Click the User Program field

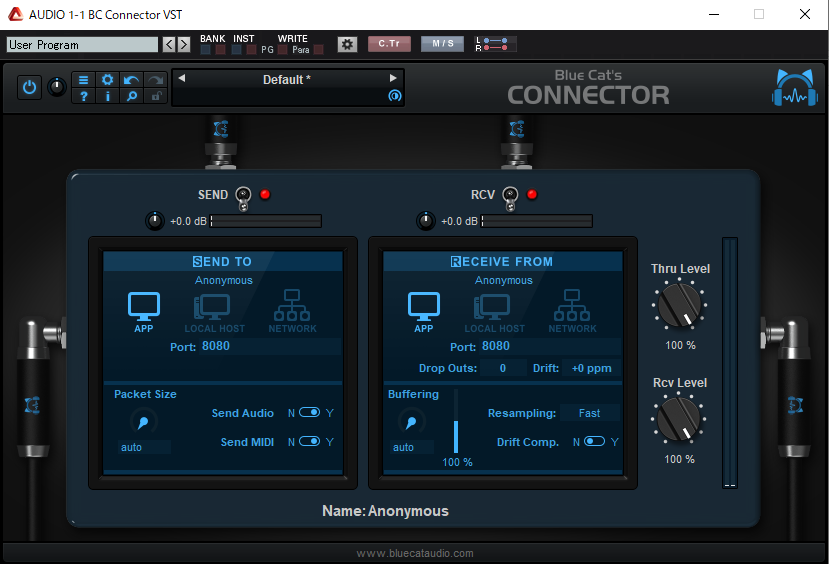[82, 44]
